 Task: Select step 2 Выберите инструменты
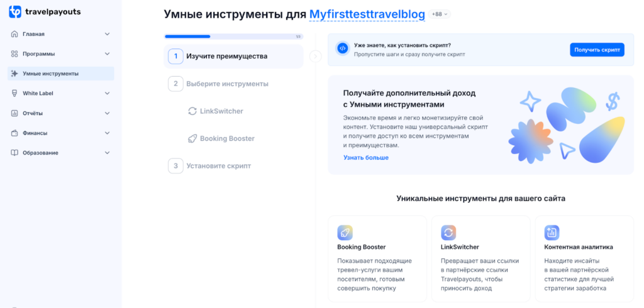coord(218,84)
